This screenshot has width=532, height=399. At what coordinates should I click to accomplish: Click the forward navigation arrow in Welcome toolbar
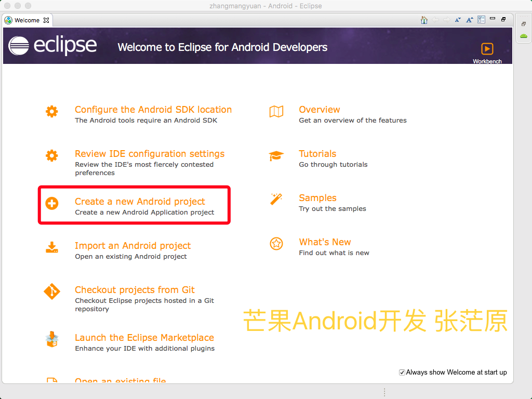point(447,20)
